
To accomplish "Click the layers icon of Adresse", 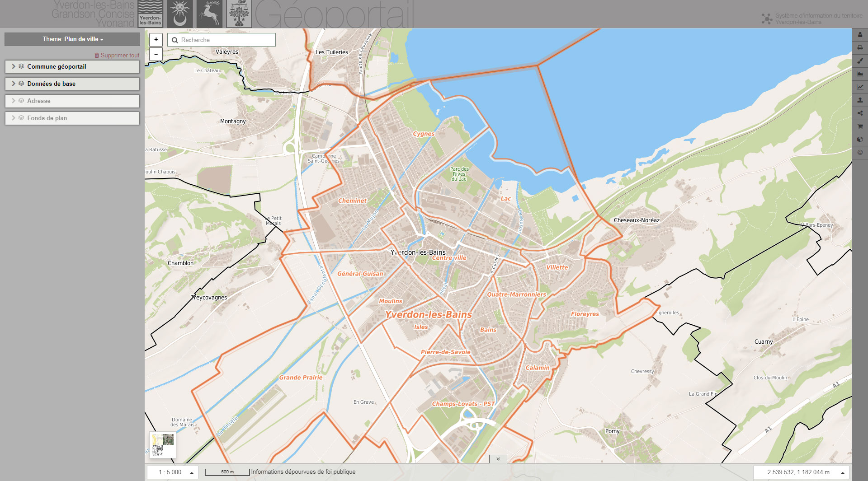I will pos(21,101).
